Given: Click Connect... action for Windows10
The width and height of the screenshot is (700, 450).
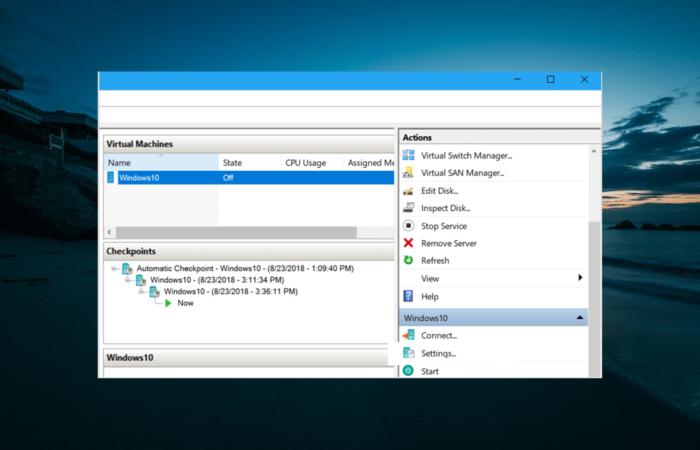Looking at the screenshot, I should click(439, 336).
